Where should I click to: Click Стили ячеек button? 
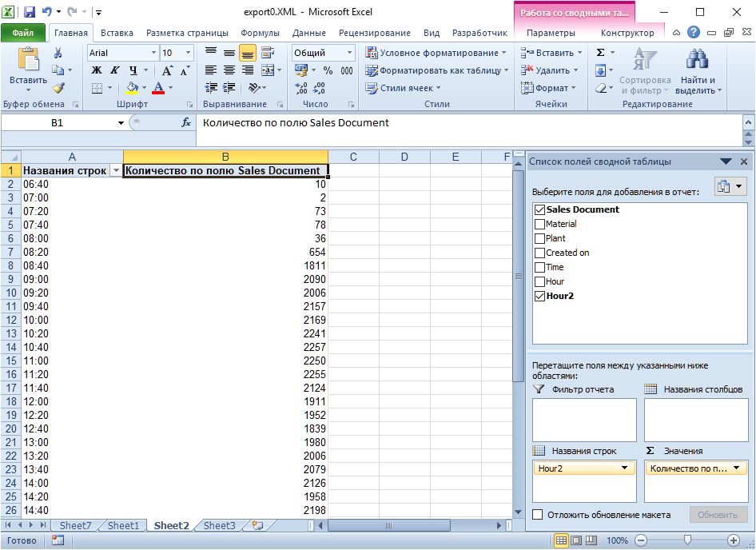403,88
